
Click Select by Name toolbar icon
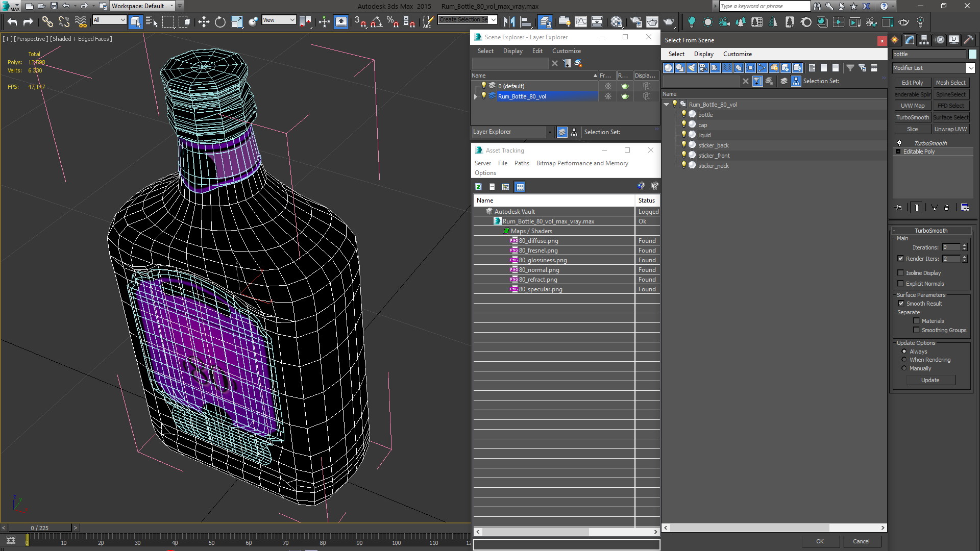pos(152,21)
